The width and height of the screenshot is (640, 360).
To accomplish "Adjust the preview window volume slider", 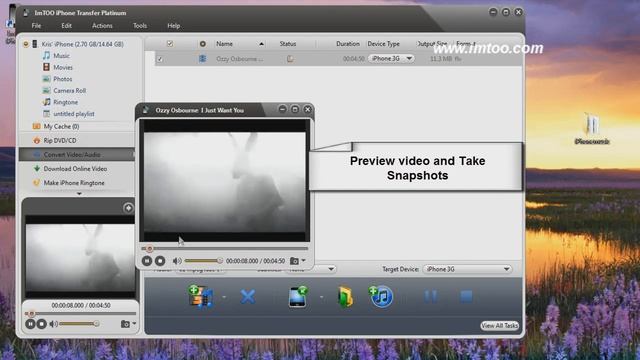I will (x=203, y=261).
